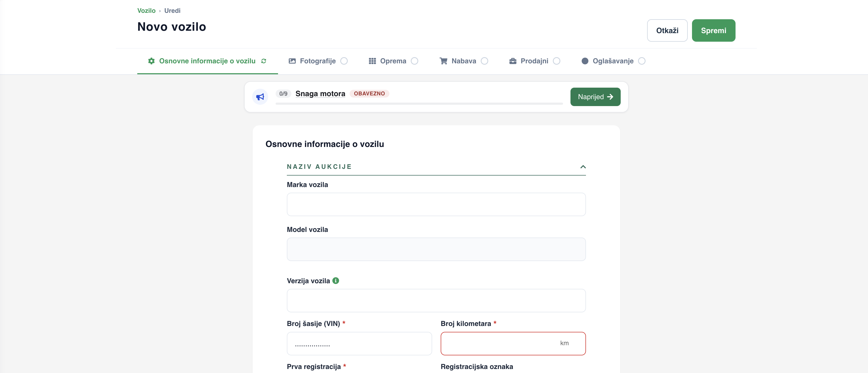Click the Prva registracija label
This screenshot has height=373, width=868.
tap(314, 367)
